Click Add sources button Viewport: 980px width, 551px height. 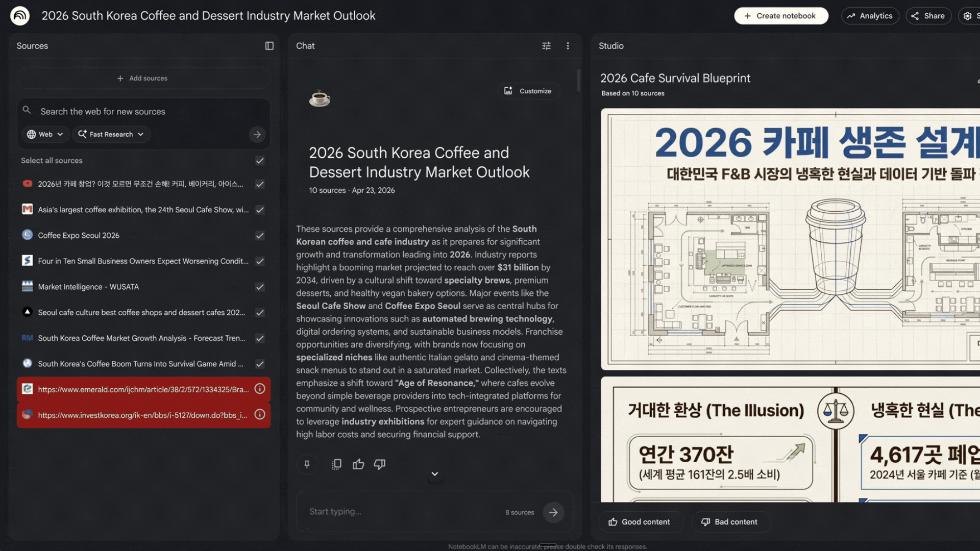(143, 78)
